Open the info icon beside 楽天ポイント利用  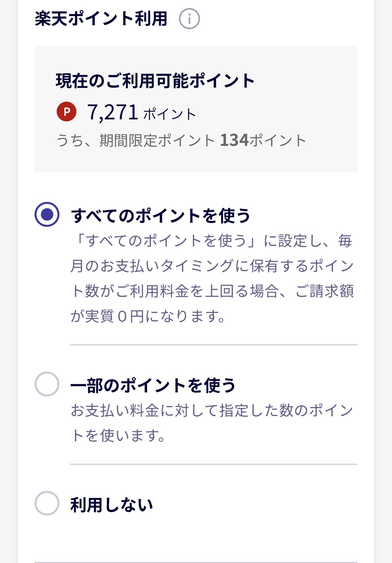189,19
